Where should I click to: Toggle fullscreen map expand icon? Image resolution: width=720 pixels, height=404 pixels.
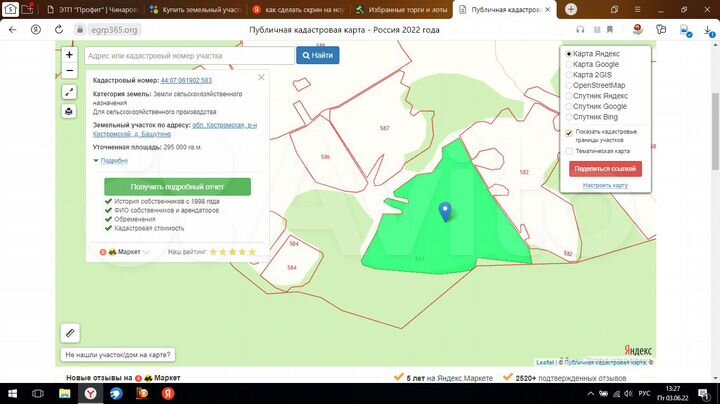tap(69, 92)
